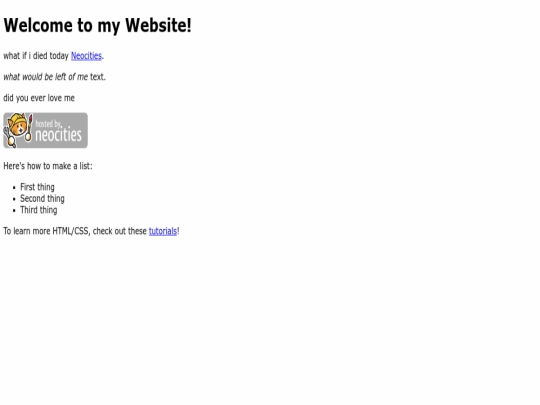
Task: Select the 'First thing' list item
Action: pos(37,187)
